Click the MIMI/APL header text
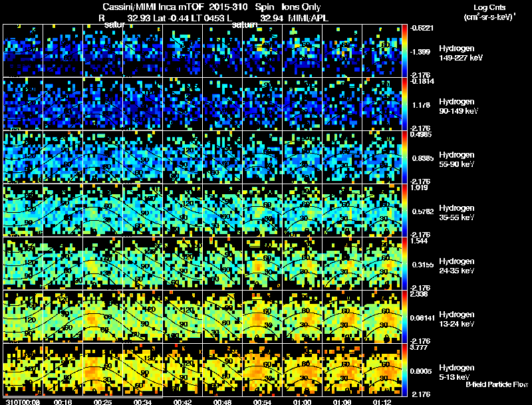Image resolution: width=532 pixels, height=405 pixels. pyautogui.click(x=308, y=18)
